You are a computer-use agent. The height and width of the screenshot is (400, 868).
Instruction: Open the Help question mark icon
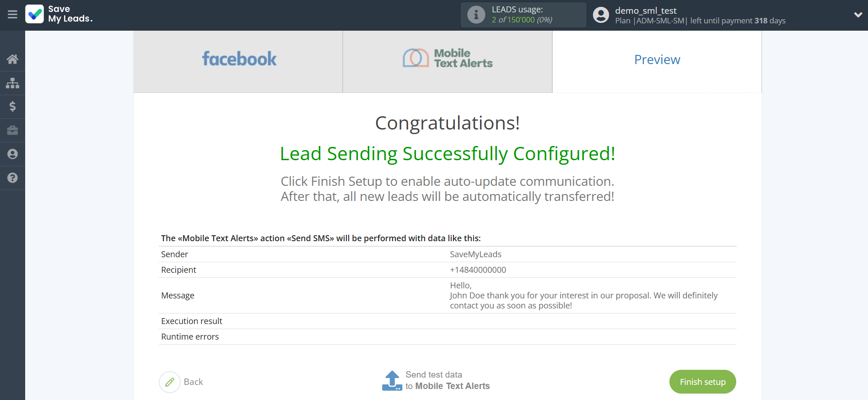(x=12, y=178)
